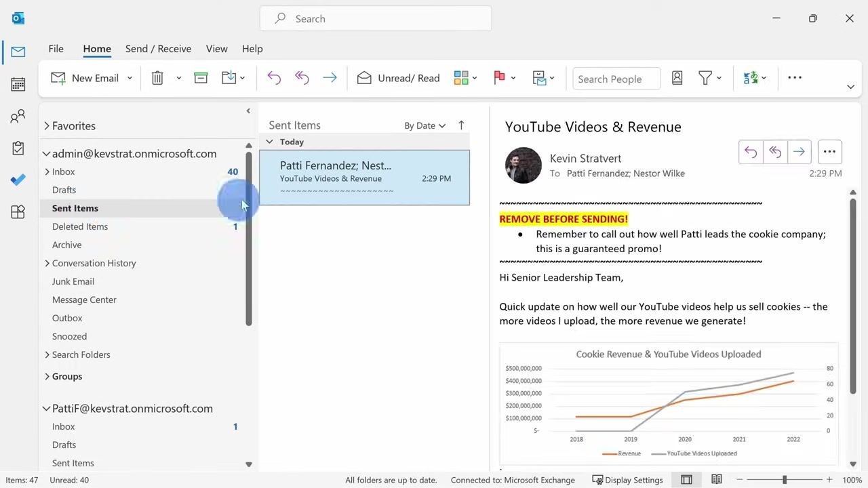
Task: Click the Filter Email funnel icon
Action: point(705,78)
